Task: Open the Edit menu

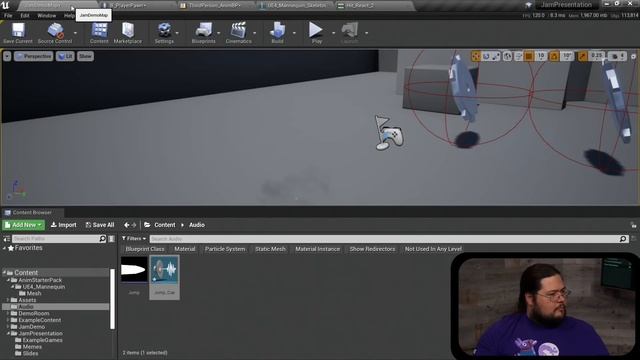Action: pyautogui.click(x=25, y=16)
